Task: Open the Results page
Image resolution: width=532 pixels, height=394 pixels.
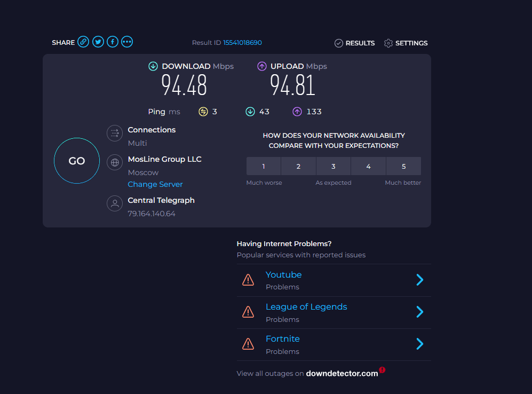Action: (354, 43)
